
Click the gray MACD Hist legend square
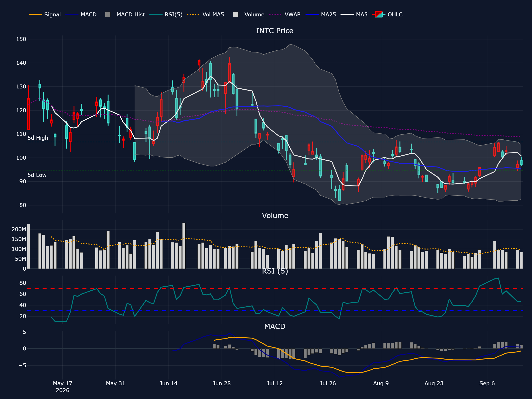pos(108,14)
